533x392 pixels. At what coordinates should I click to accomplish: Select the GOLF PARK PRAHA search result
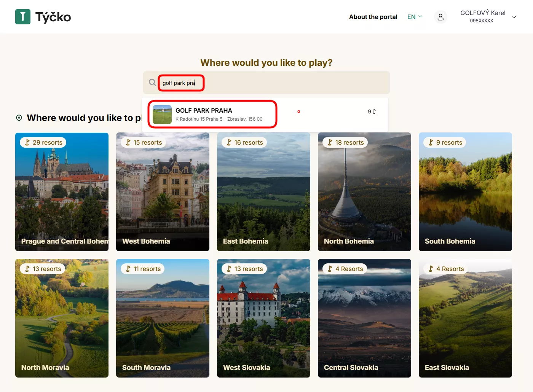pyautogui.click(x=265, y=114)
